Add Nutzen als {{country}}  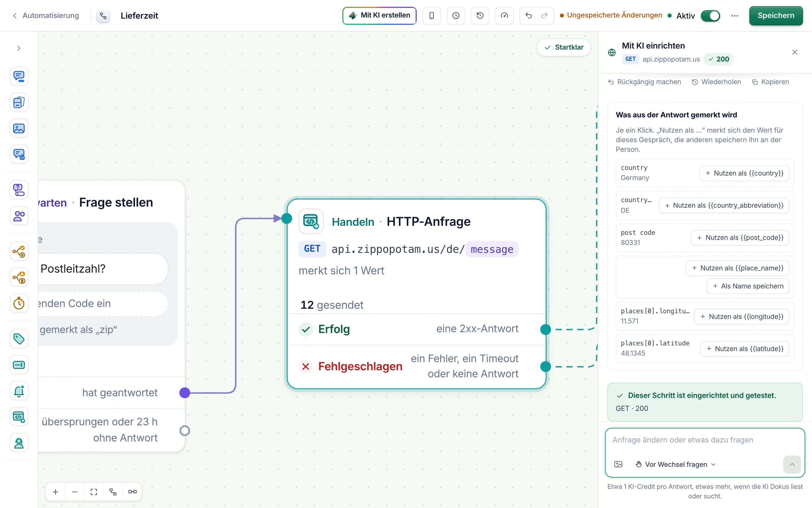point(744,173)
